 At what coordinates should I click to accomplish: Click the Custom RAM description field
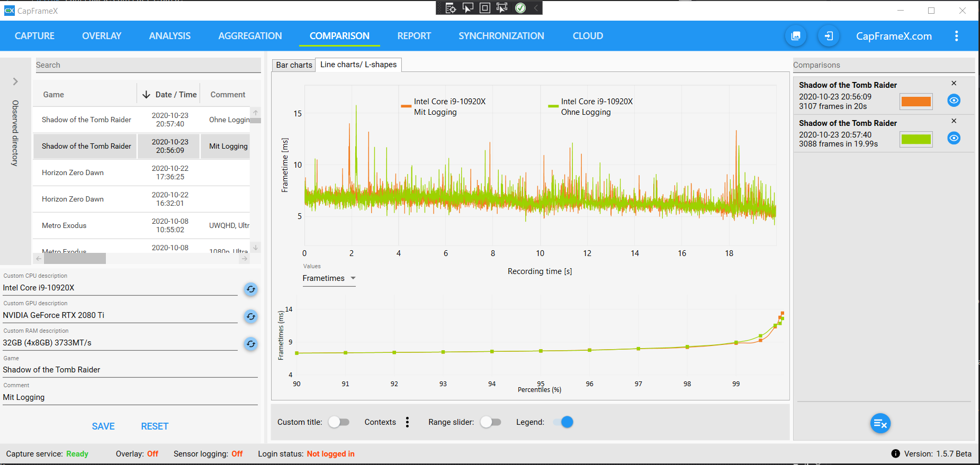click(x=120, y=343)
